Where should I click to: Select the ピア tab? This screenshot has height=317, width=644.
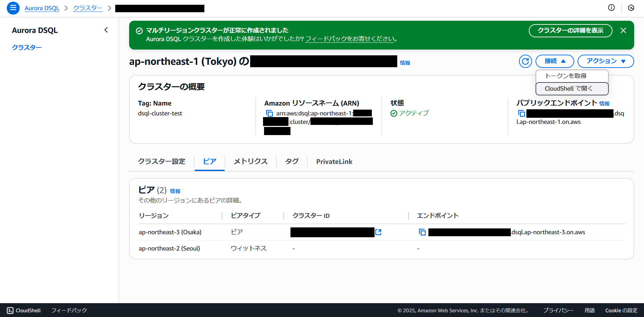pyautogui.click(x=209, y=162)
